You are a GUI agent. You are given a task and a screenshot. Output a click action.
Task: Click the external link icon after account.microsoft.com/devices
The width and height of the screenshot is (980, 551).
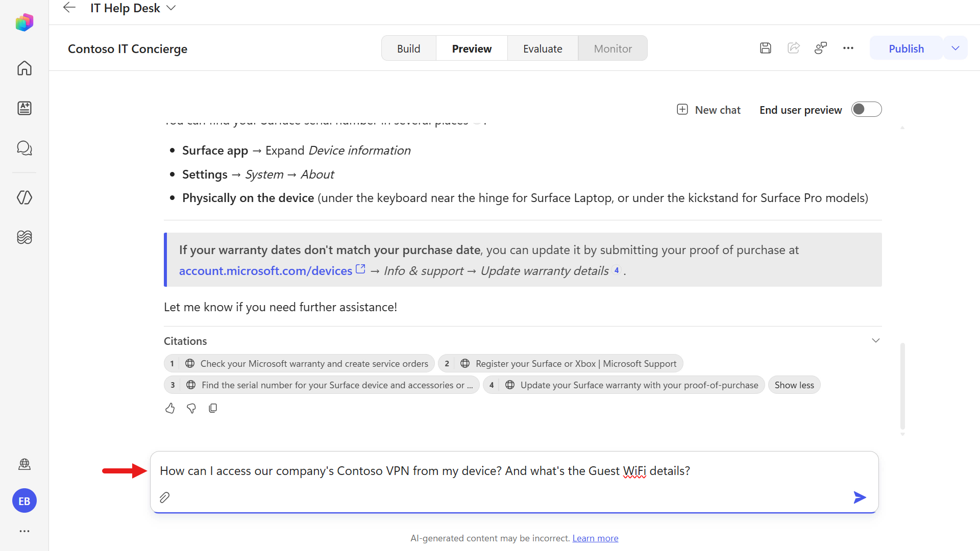(x=360, y=269)
